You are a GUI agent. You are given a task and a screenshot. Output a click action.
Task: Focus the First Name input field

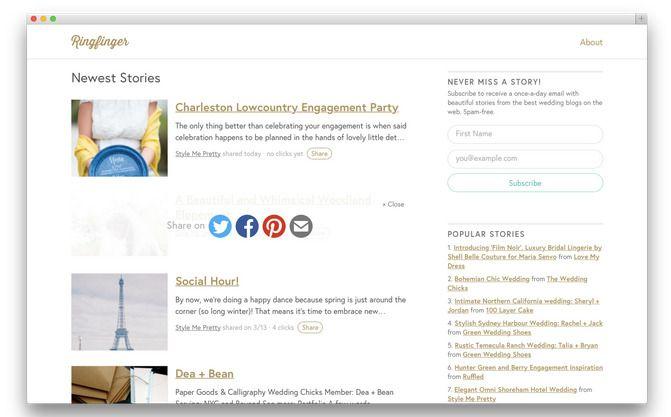(x=525, y=134)
